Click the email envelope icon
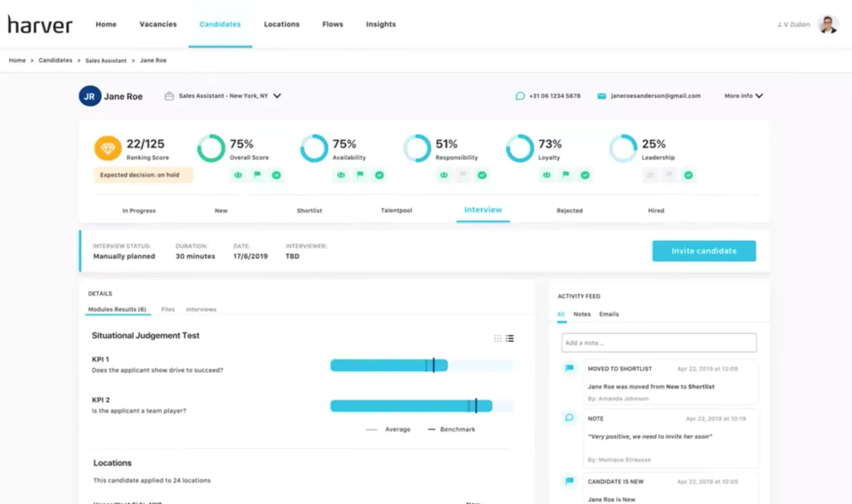Screen dimensions: 852x504 pos(602,96)
